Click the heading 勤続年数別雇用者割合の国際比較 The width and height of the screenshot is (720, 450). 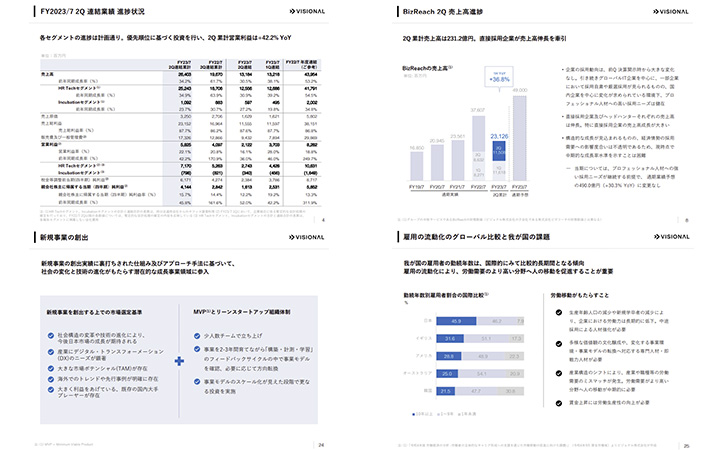[x=446, y=295]
